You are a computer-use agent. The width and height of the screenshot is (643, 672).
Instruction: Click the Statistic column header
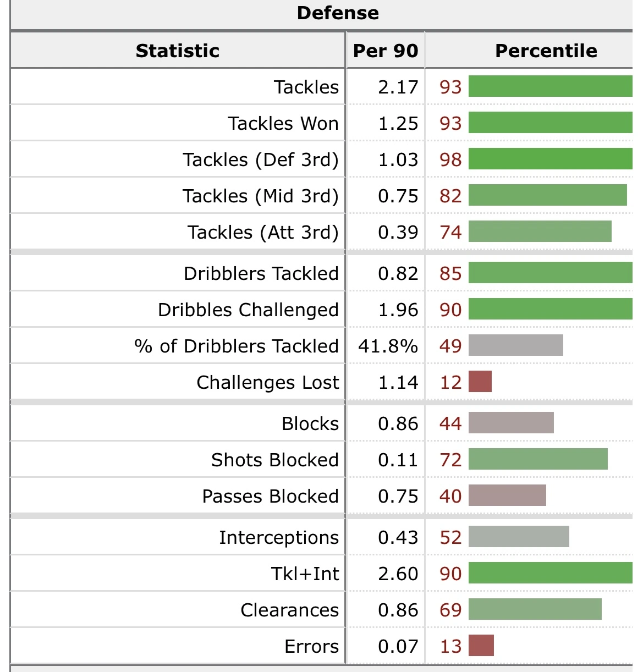click(177, 51)
